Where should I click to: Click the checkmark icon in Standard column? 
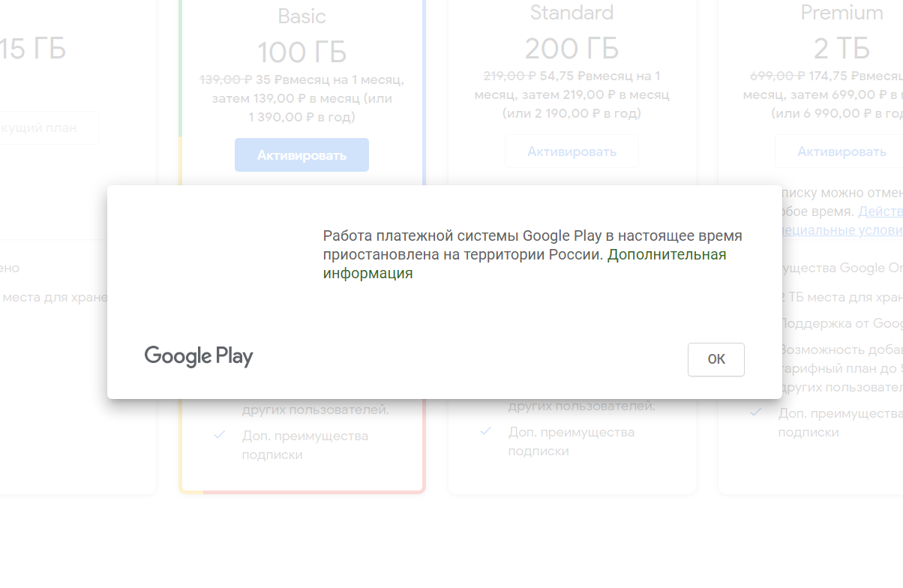point(486,431)
